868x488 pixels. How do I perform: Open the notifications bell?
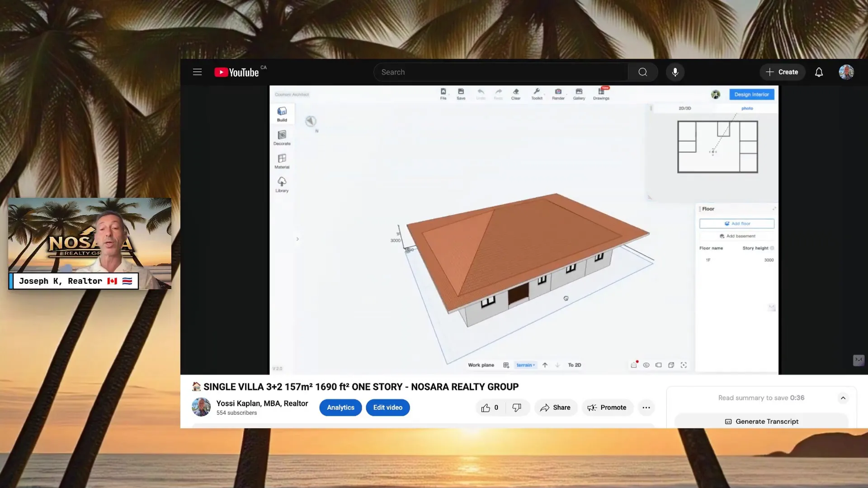pyautogui.click(x=819, y=72)
